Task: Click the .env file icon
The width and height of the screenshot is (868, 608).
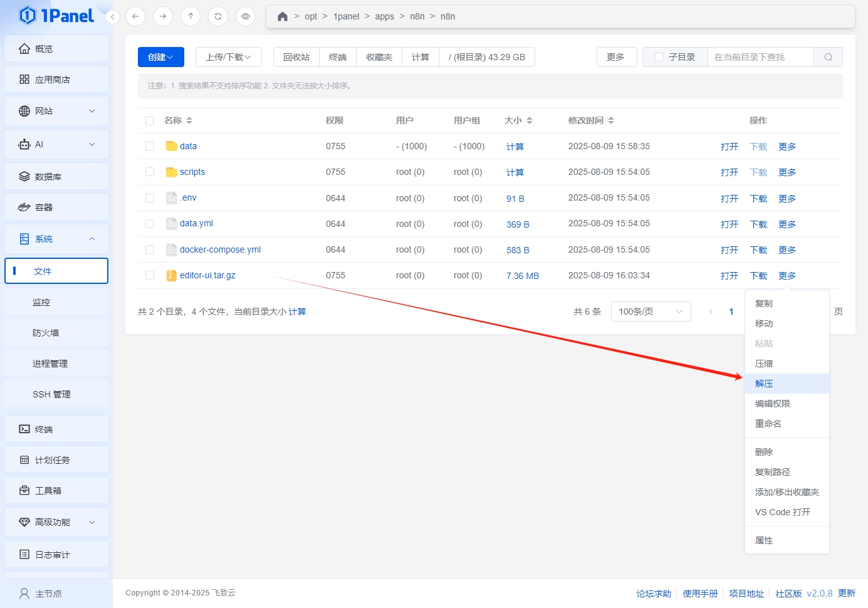Action: (x=171, y=197)
